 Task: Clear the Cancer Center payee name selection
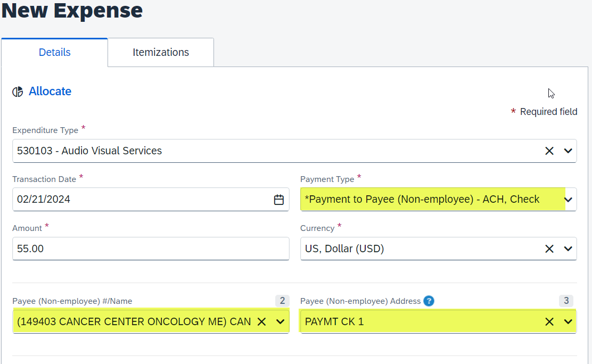(x=262, y=321)
